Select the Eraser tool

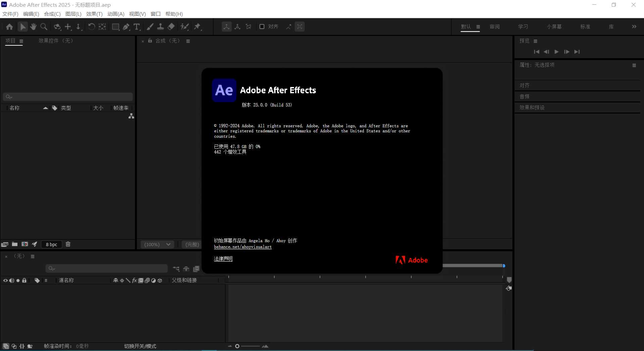click(x=171, y=27)
